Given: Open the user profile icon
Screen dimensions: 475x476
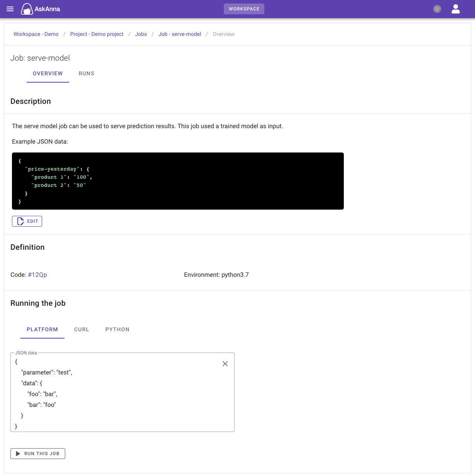Looking at the screenshot, I should coord(455,9).
